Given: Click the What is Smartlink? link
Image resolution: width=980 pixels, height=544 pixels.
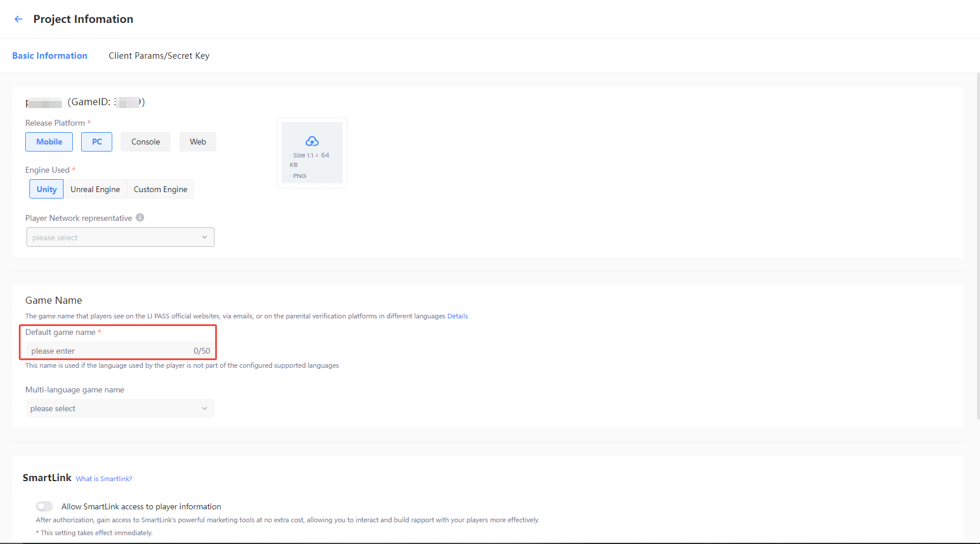Looking at the screenshot, I should click(104, 479).
